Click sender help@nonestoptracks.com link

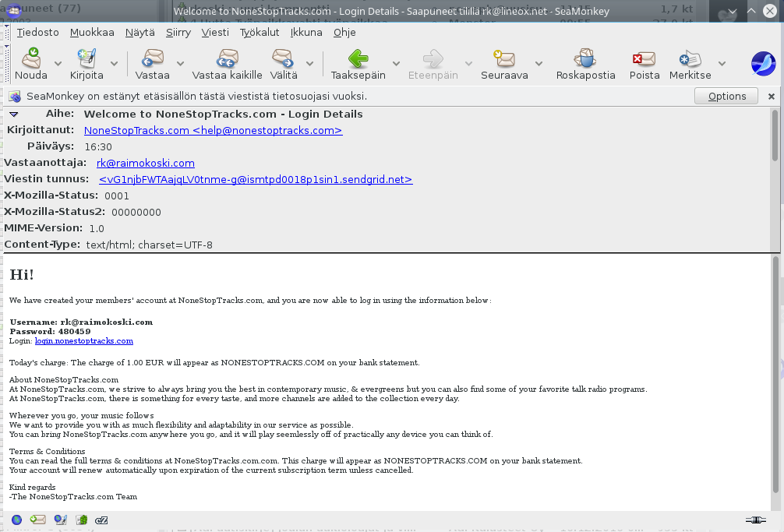213,130
